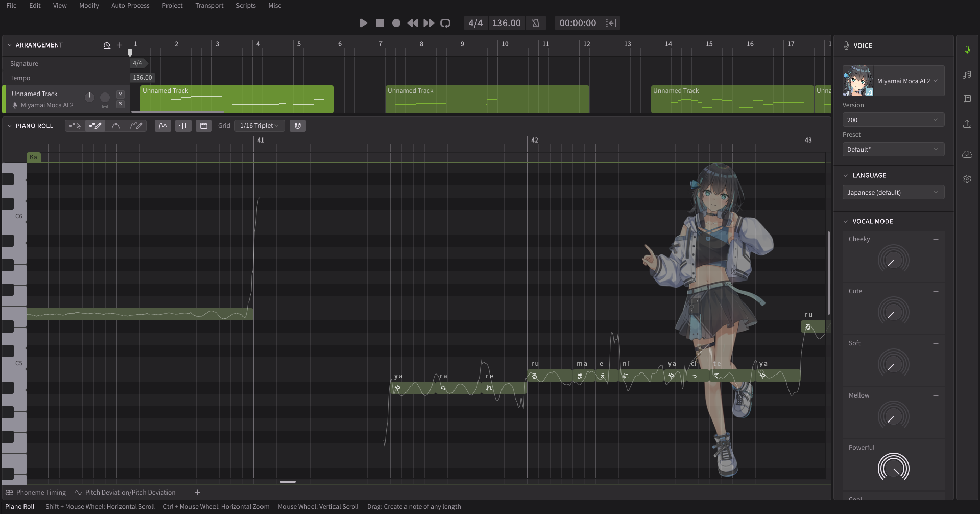Toggle the snap magnet button
Screen dimensions: 980x514
pos(298,126)
